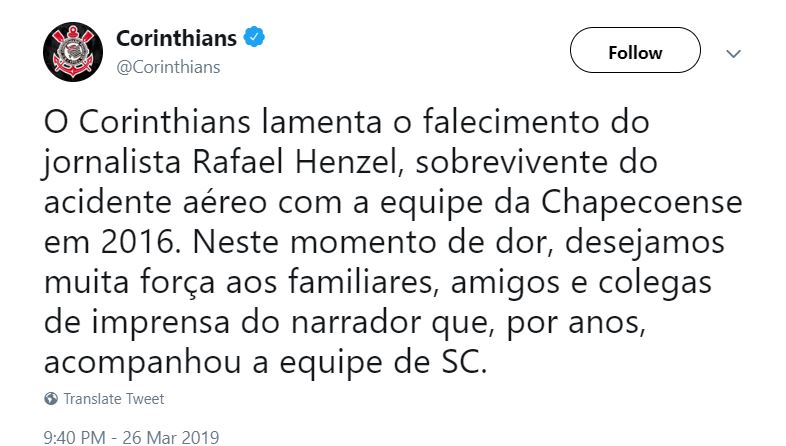This screenshot has height=446, width=786.
Task: Open the 9:40 PM - 26 Mar 2019 timestamp
Action: point(132,437)
